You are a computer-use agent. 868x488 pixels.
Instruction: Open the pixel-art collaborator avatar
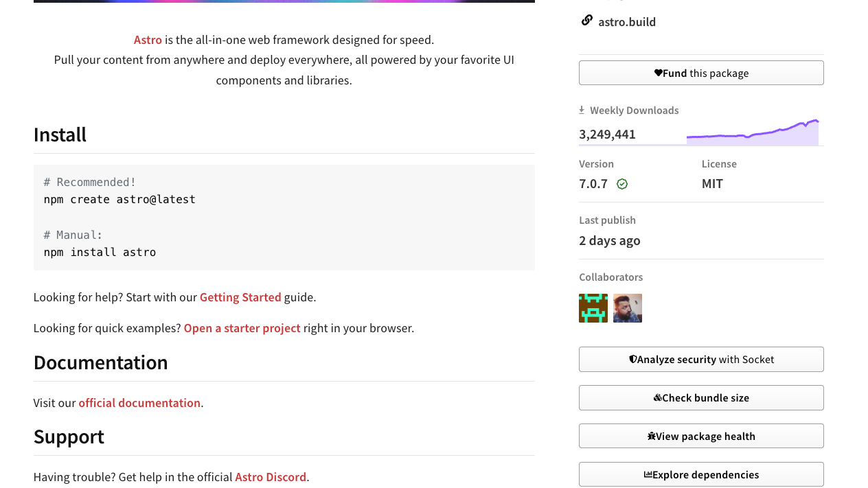[x=593, y=308]
